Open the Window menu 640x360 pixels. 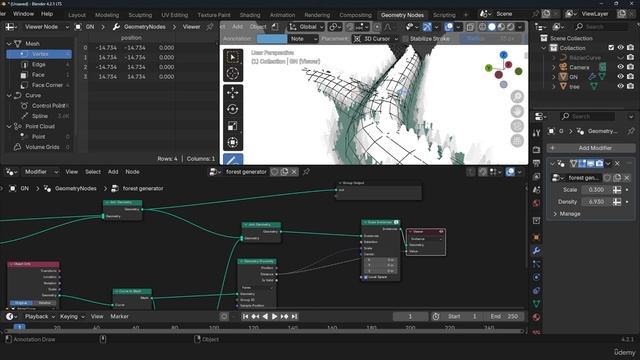tap(23, 13)
